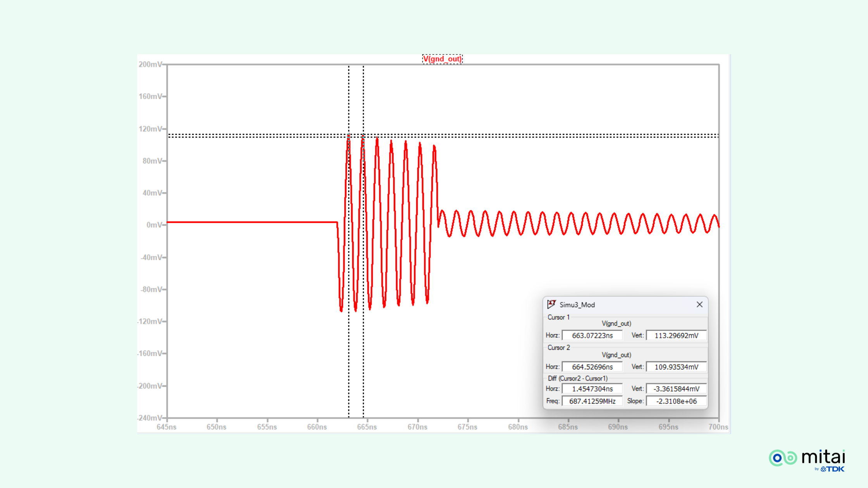Select Cursor 2 Vert voltage field
The height and width of the screenshot is (488, 868).
(676, 367)
